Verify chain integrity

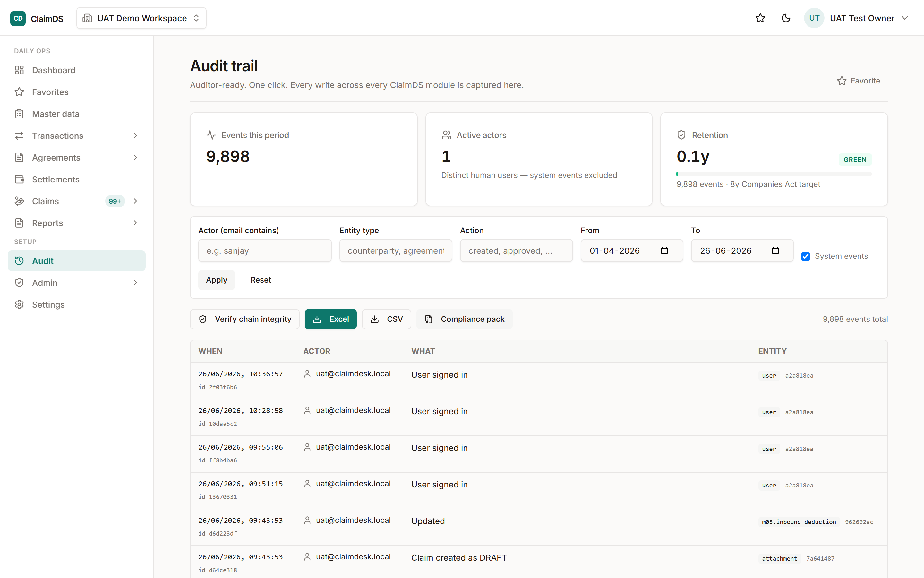[x=245, y=319]
